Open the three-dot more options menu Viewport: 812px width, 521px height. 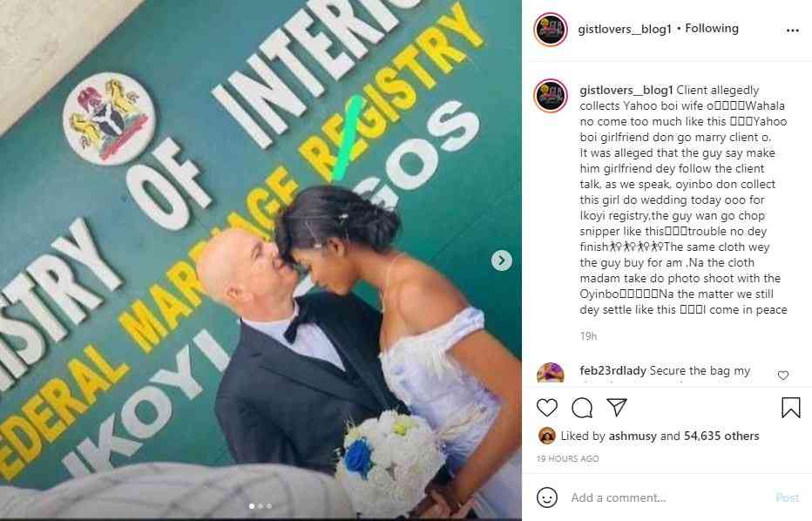[792, 30]
